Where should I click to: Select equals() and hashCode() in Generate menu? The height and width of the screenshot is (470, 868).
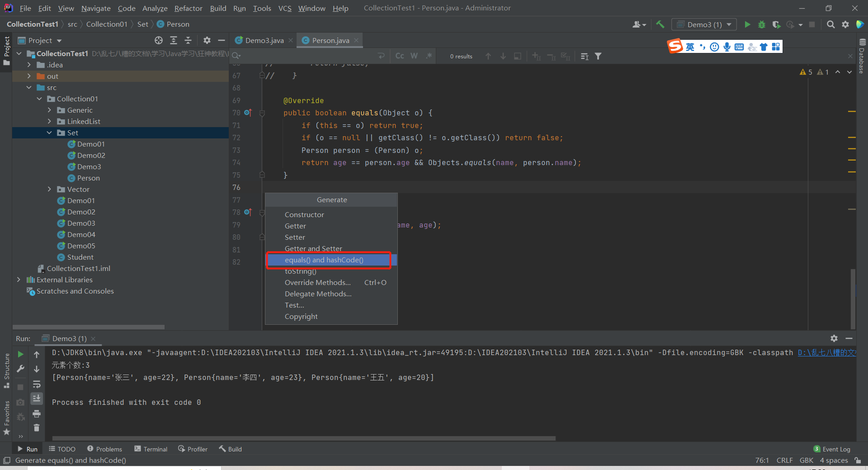tap(324, 260)
